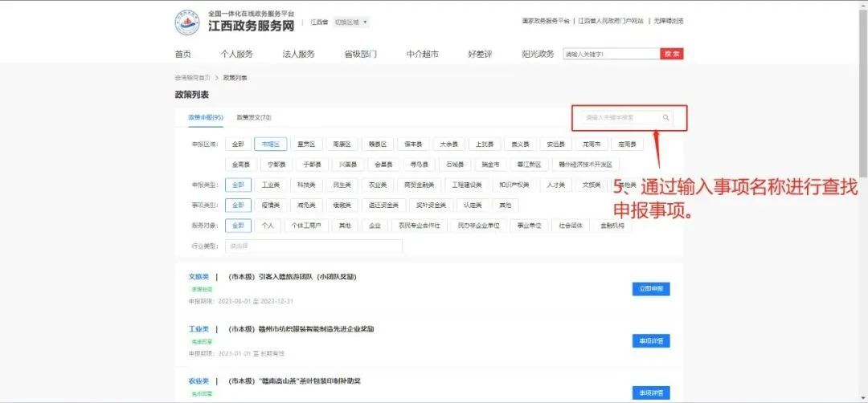Viewport: 868px width, 403px height.
Task: Open 国家政务服务平台 link
Action: point(546,21)
